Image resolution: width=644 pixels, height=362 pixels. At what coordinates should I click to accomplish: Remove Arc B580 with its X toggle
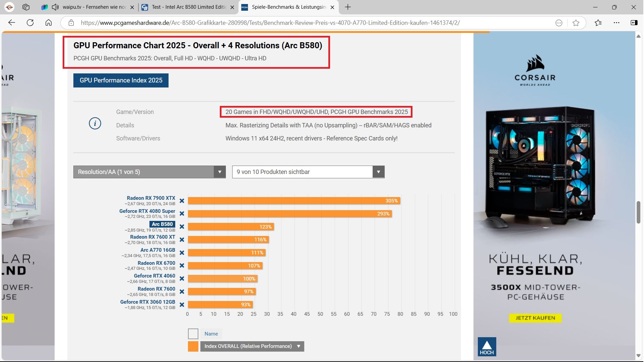[x=182, y=227]
